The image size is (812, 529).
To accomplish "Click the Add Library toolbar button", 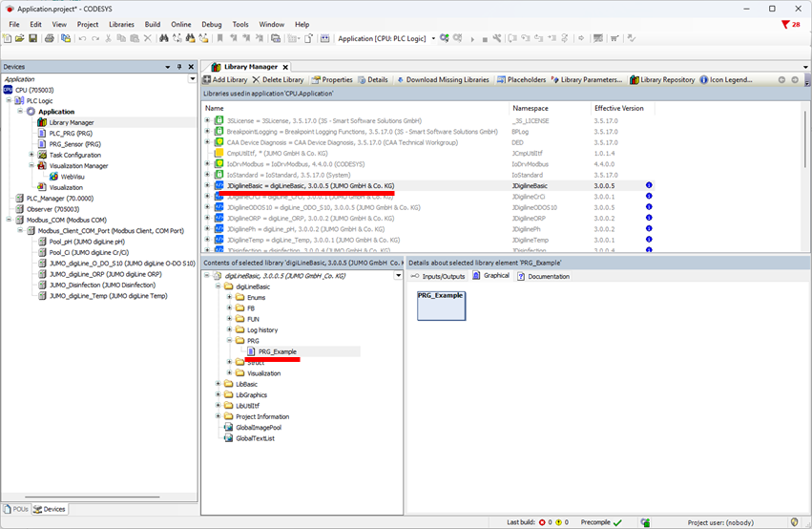I will coord(225,80).
